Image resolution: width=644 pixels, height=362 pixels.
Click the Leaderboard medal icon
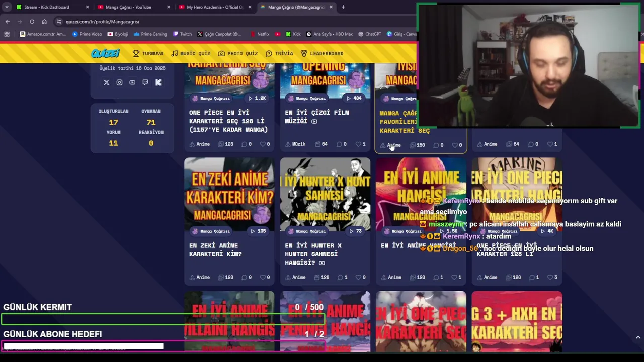click(304, 53)
